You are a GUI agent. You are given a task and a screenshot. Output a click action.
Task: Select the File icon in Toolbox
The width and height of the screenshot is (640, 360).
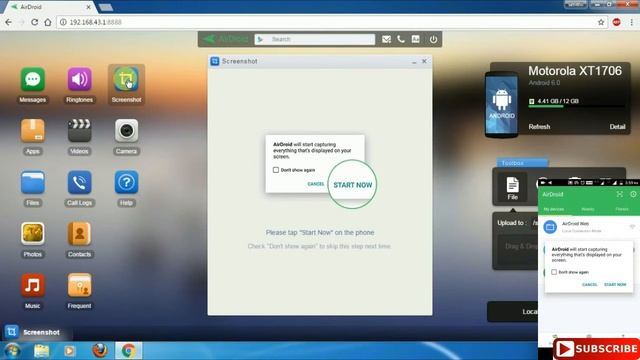pos(512,188)
